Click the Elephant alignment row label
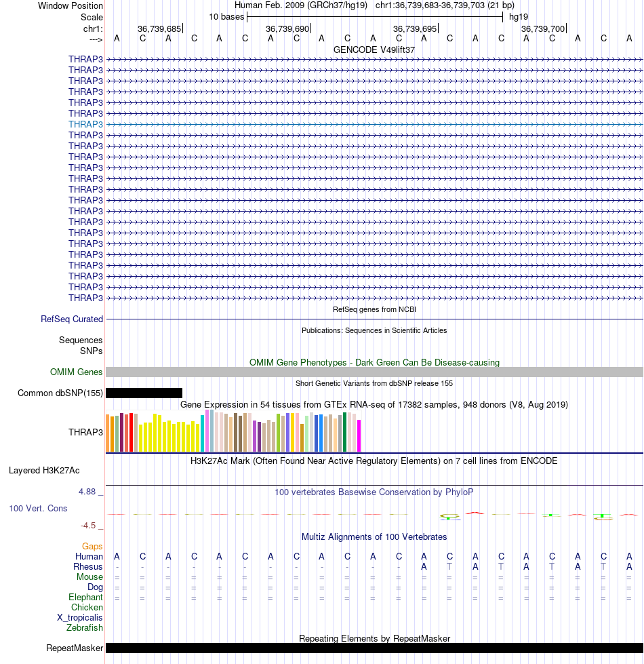The height and width of the screenshot is (664, 644). [85, 597]
